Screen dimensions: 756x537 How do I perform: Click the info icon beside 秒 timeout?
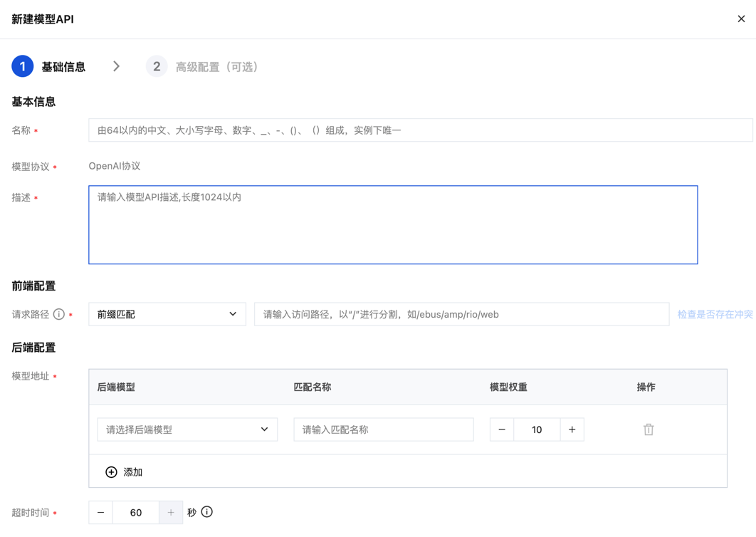click(x=207, y=512)
